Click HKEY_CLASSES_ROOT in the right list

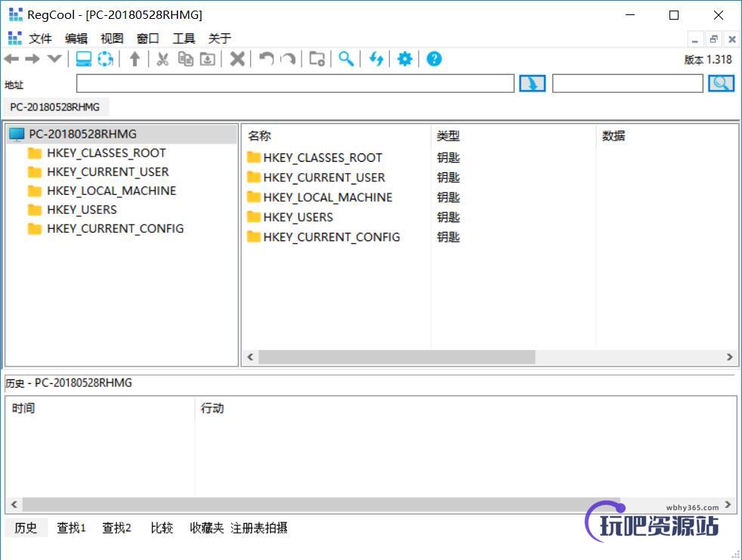point(323,158)
